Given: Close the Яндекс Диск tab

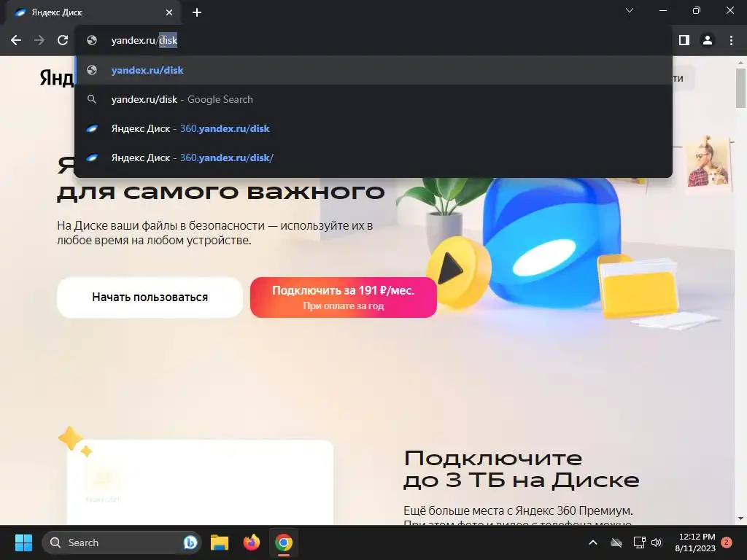Looking at the screenshot, I should (169, 12).
